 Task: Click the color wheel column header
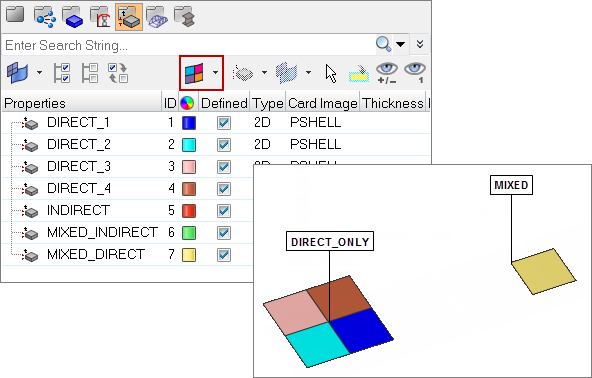pyautogui.click(x=187, y=103)
